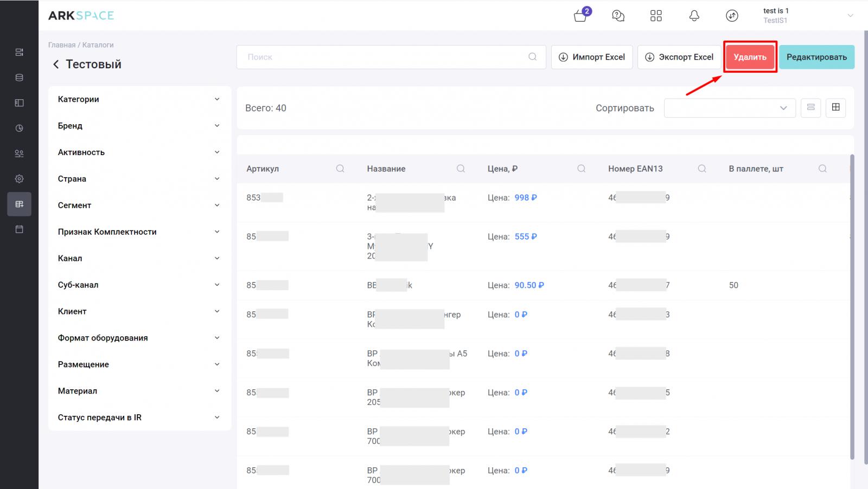Click the notifications bell icon
Screen dimensions: 868x489
point(694,16)
